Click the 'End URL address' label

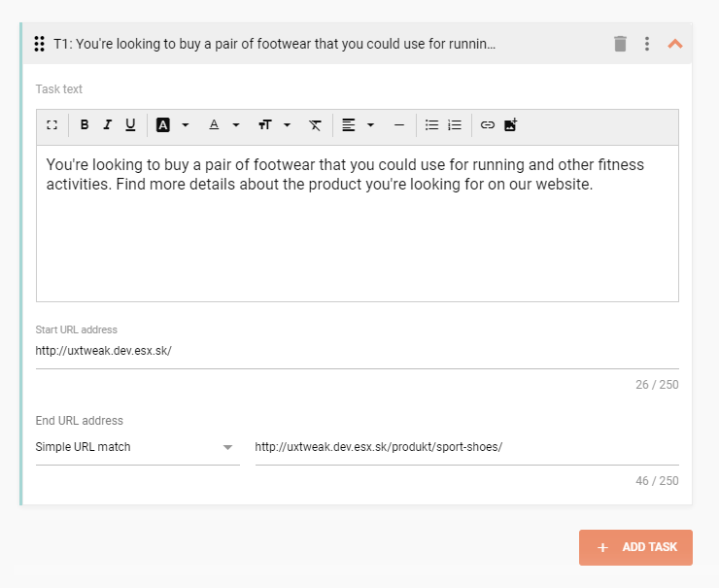(80, 421)
